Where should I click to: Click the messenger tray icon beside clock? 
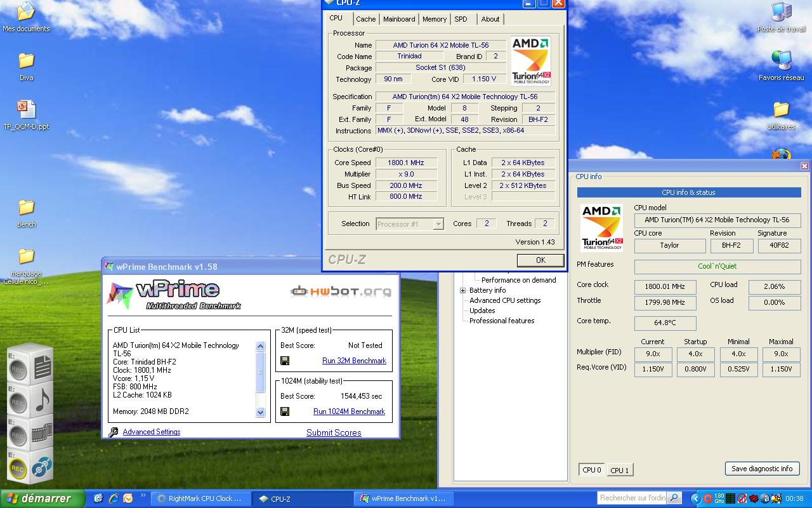click(776, 498)
